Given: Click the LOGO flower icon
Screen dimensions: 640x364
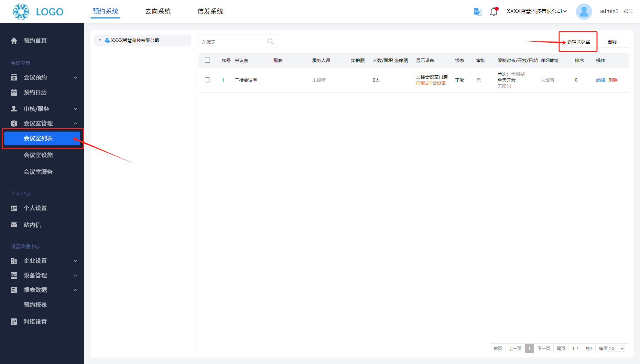Looking at the screenshot, I should click(x=21, y=12).
